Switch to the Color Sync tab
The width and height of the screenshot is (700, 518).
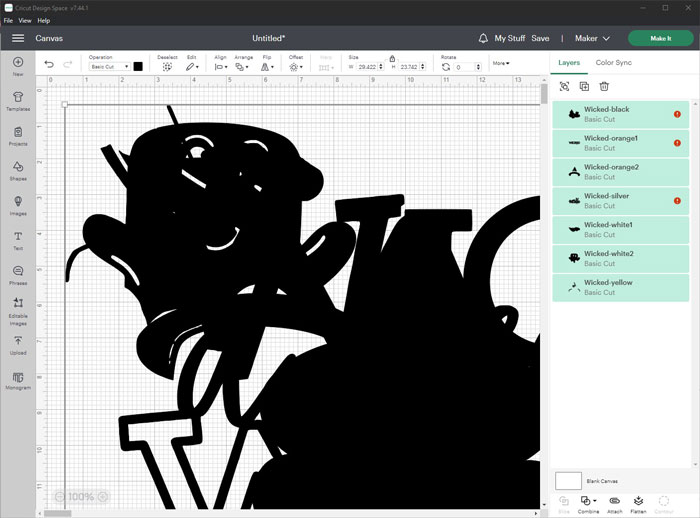(x=613, y=63)
